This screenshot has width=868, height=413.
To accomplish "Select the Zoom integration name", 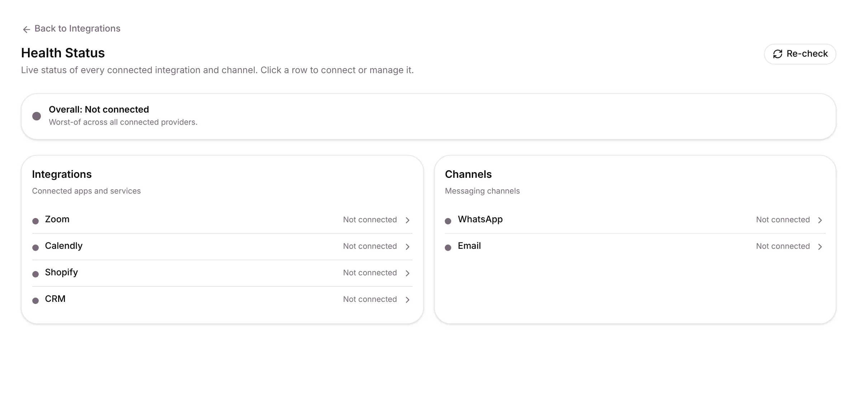I will 57,219.
